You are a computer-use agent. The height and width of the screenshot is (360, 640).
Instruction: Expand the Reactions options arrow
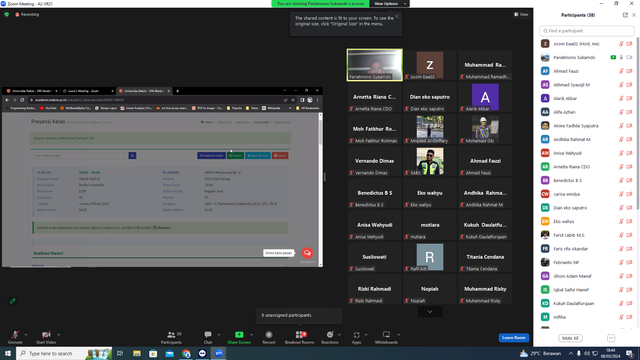pos(339,335)
